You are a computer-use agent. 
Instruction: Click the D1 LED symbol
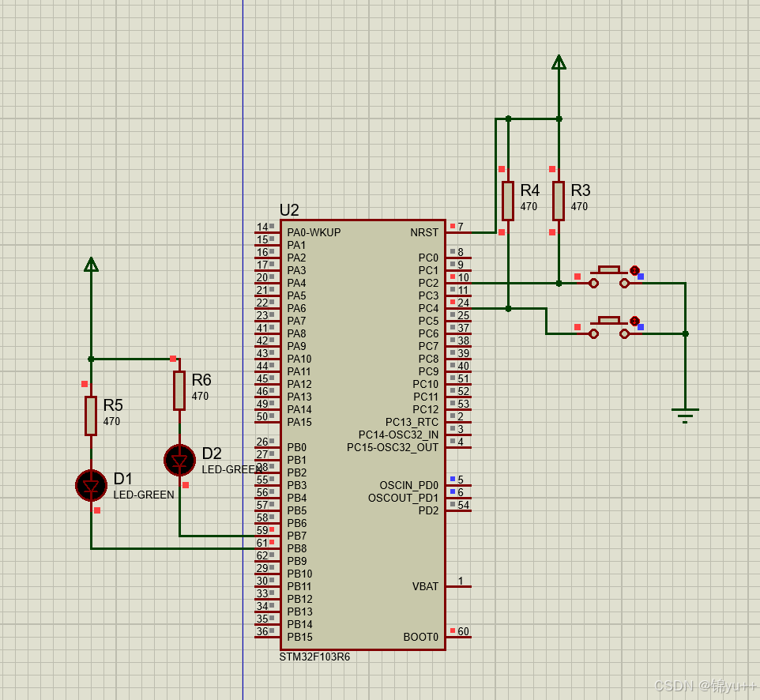coord(91,485)
